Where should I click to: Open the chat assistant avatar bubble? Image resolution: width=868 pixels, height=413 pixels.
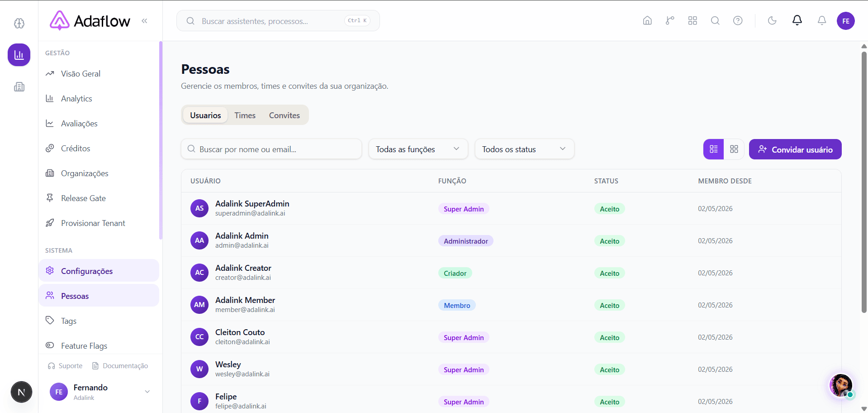click(x=841, y=386)
